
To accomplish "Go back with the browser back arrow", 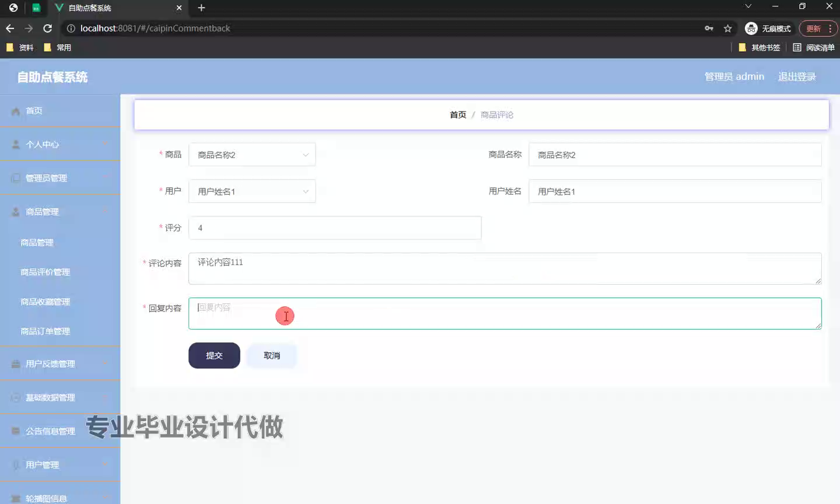I will click(x=10, y=28).
